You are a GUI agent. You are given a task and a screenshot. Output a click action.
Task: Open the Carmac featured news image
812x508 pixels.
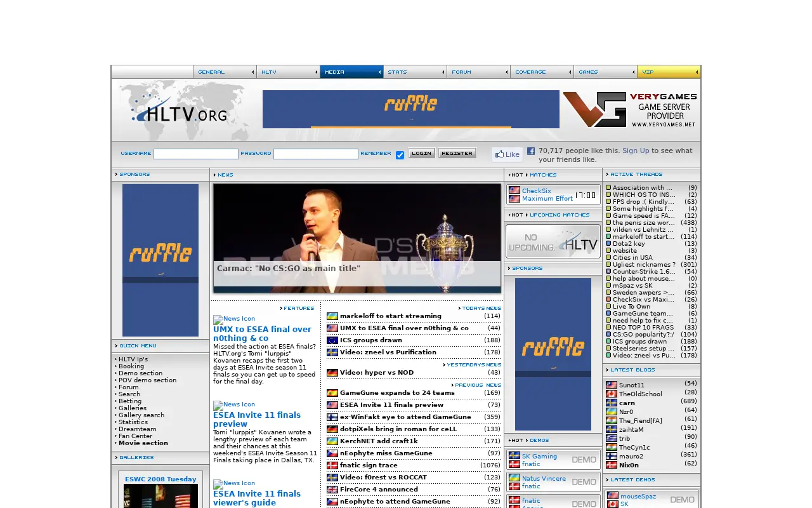(x=357, y=238)
